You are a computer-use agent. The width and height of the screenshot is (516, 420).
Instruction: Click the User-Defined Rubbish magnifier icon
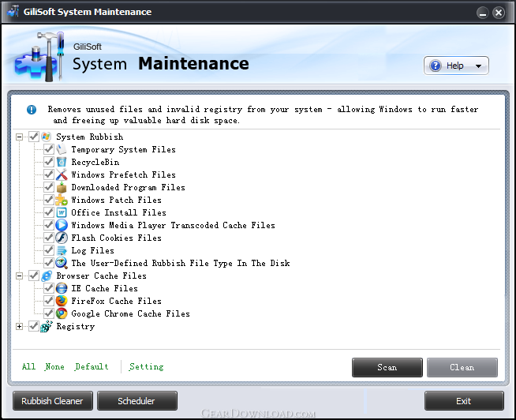point(62,263)
